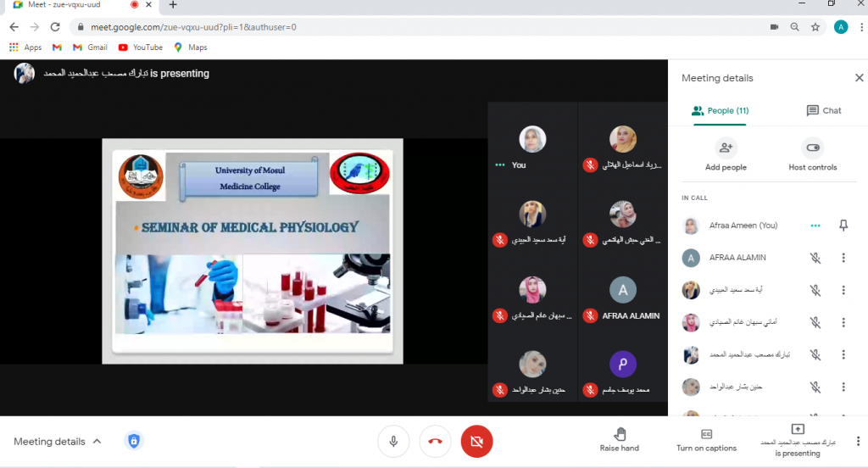Click the presenting screen icon at bottom right
The width and height of the screenshot is (868, 468).
tap(796, 430)
